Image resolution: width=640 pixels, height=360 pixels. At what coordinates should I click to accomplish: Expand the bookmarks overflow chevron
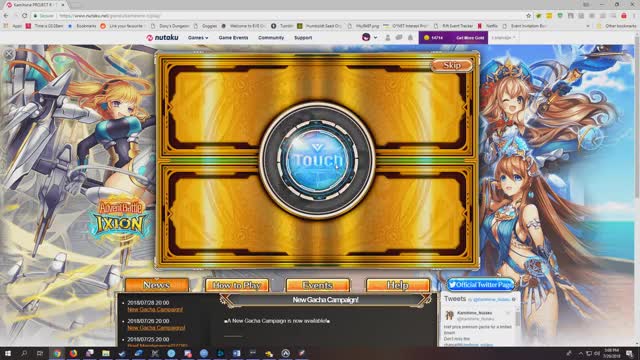point(588,26)
